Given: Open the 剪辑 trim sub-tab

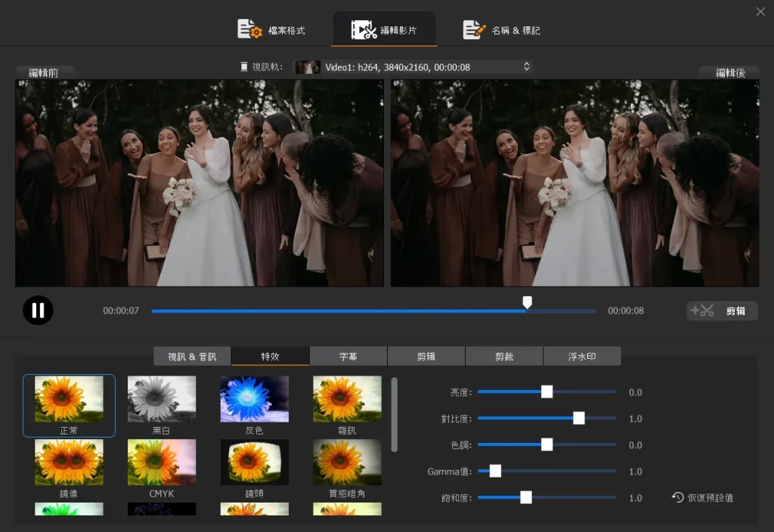Looking at the screenshot, I should [x=426, y=357].
